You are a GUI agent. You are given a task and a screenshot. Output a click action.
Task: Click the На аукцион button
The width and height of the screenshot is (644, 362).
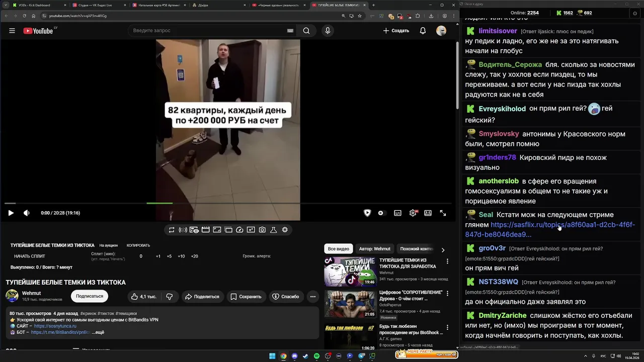click(109, 245)
